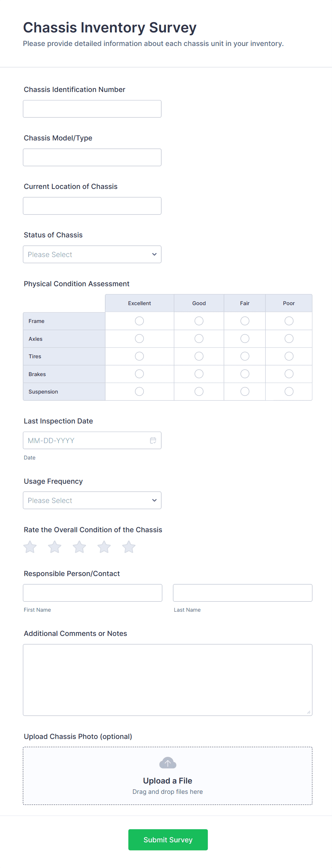Click the Submit Survey button
Viewport: 332px width, 868px height.
[x=168, y=840]
